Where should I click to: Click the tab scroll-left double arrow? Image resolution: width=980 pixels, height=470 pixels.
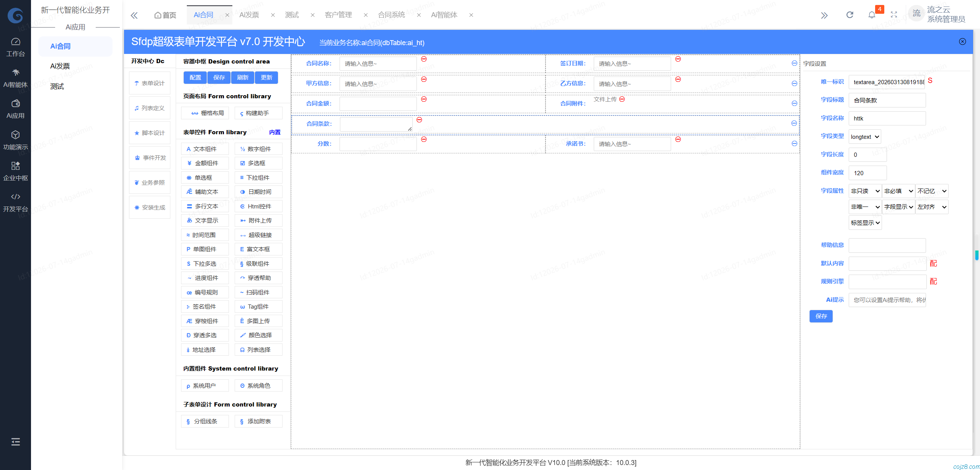(134, 15)
